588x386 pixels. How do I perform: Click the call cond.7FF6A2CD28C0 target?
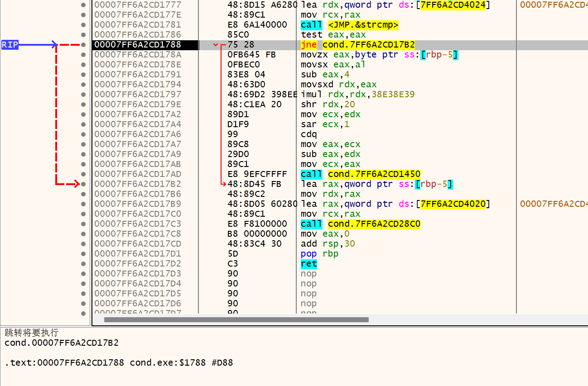(374, 224)
